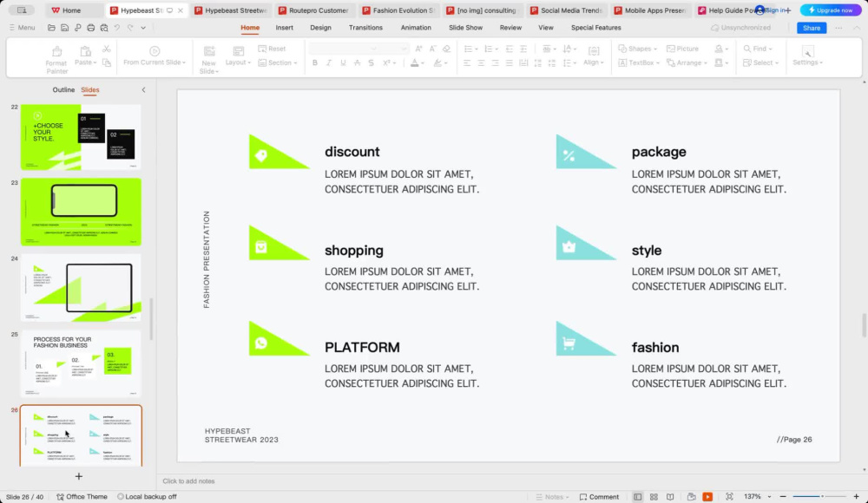Switch to Animation tab
The width and height of the screenshot is (868, 503).
tap(416, 28)
